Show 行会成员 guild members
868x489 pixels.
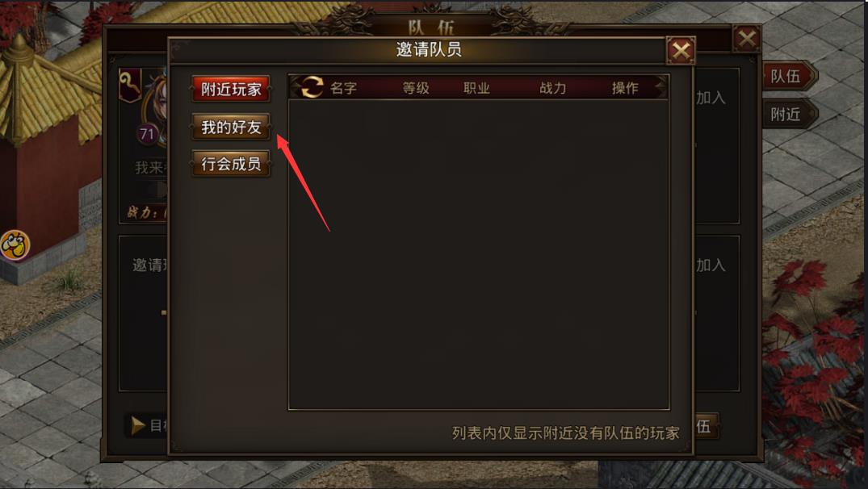coord(231,164)
